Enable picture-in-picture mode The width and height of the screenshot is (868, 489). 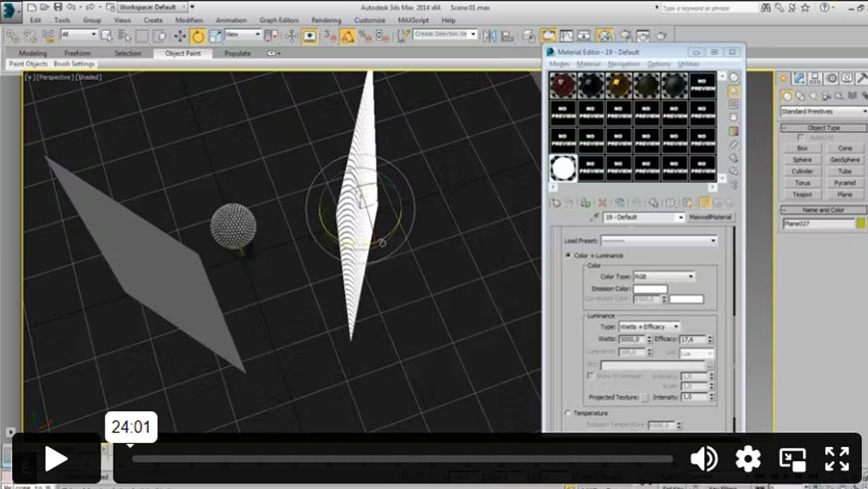[792, 459]
